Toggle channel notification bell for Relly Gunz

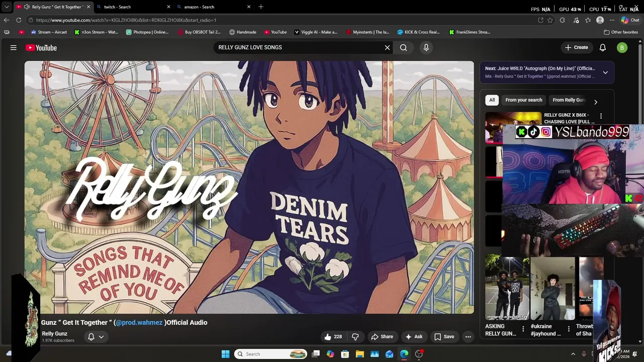[91, 337]
